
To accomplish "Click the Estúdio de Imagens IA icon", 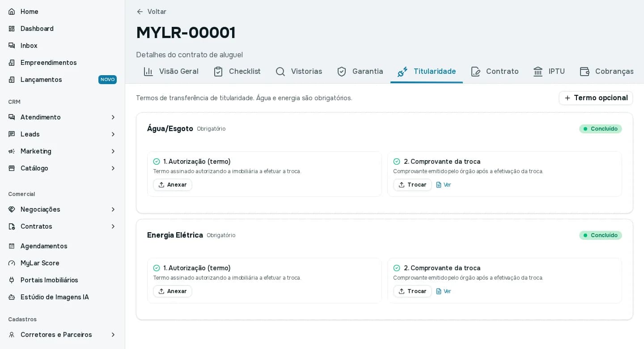I will click(12, 297).
